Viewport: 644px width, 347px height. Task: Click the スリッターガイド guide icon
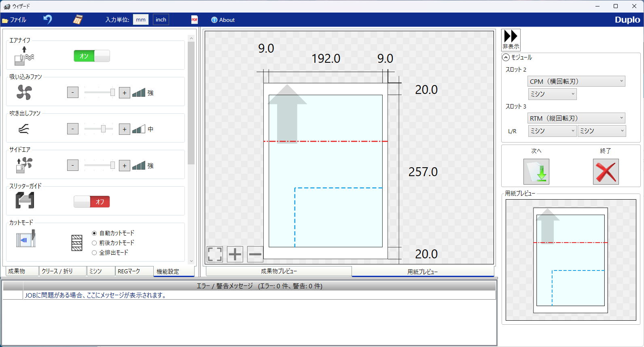(25, 200)
